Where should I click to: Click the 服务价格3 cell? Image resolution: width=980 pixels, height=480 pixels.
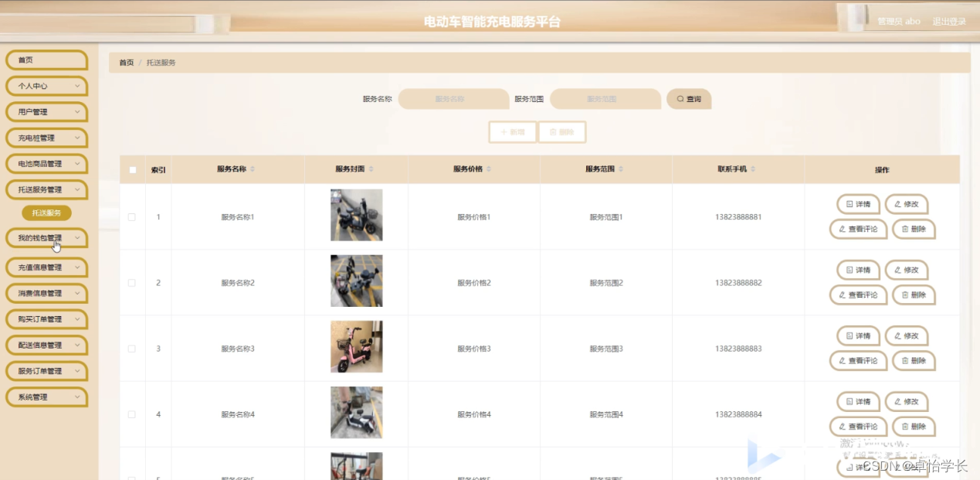tap(474, 349)
